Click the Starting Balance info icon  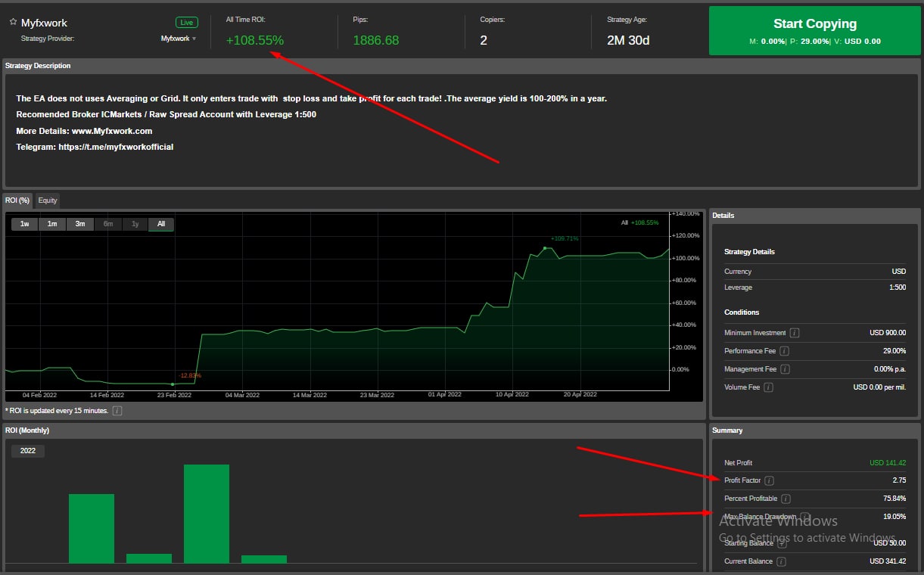pyautogui.click(x=782, y=543)
